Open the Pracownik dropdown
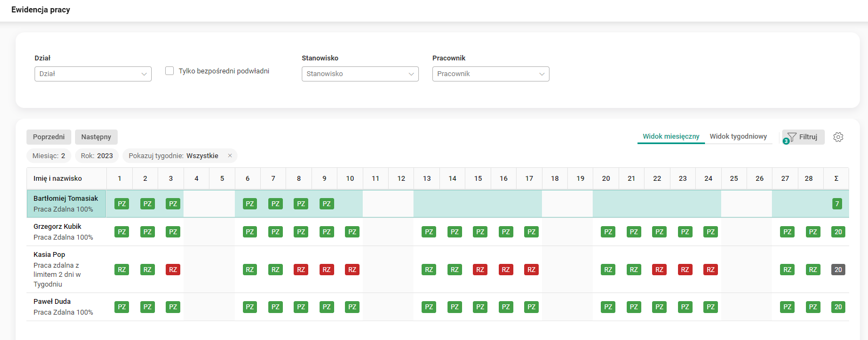This screenshot has height=340, width=868. pyautogui.click(x=491, y=74)
